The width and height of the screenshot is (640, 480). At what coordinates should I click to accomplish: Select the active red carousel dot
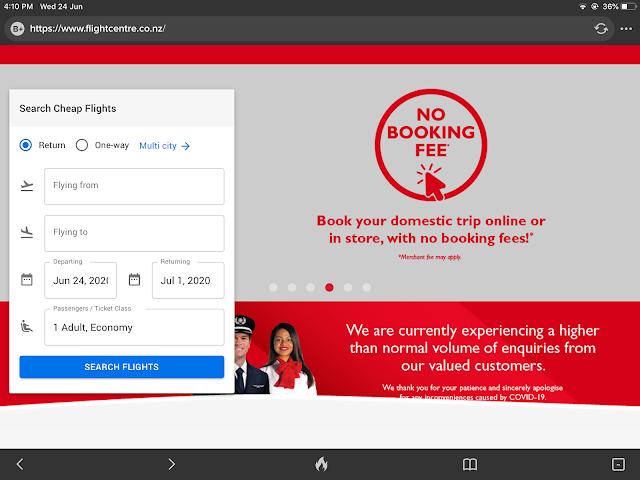coord(329,287)
